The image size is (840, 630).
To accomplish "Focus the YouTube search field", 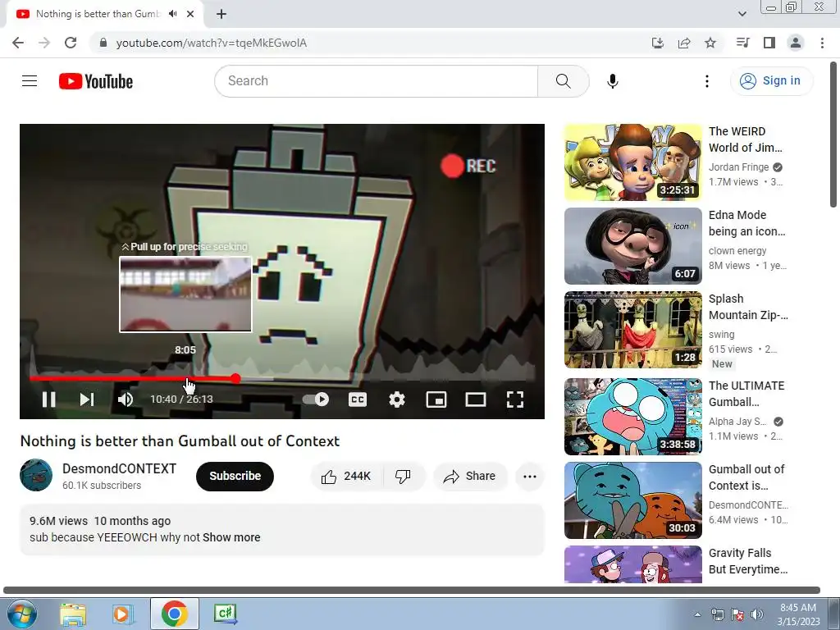I will click(376, 81).
